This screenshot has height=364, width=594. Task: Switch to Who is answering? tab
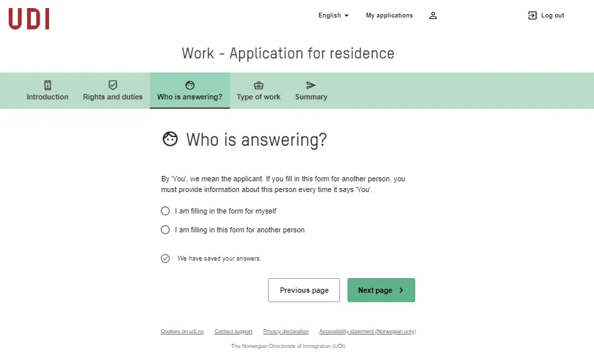pyautogui.click(x=189, y=91)
